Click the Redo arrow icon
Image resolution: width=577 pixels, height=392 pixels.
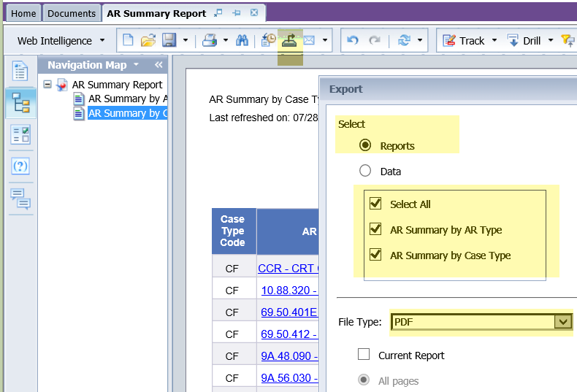click(x=374, y=40)
